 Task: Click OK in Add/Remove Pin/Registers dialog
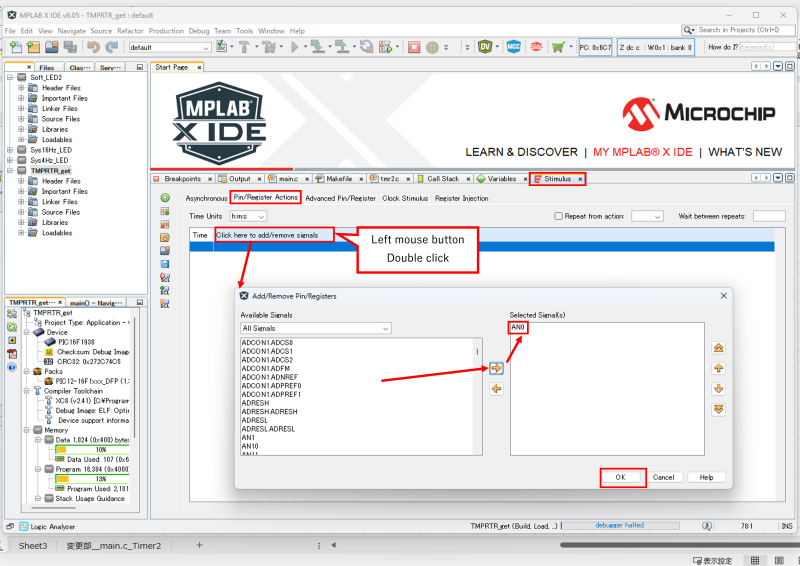coord(620,477)
